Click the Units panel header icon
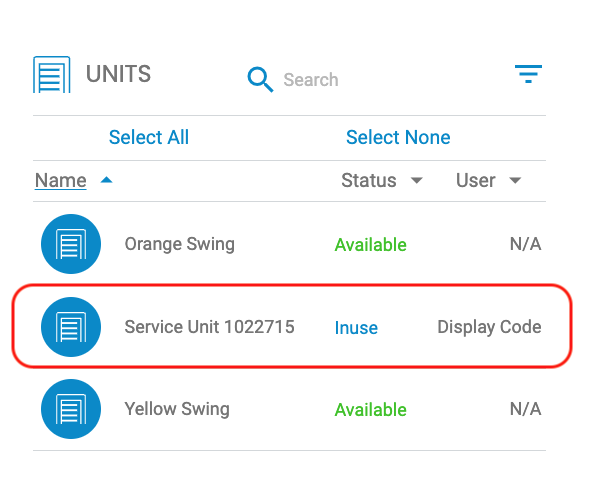596x502 pixels. (x=52, y=74)
